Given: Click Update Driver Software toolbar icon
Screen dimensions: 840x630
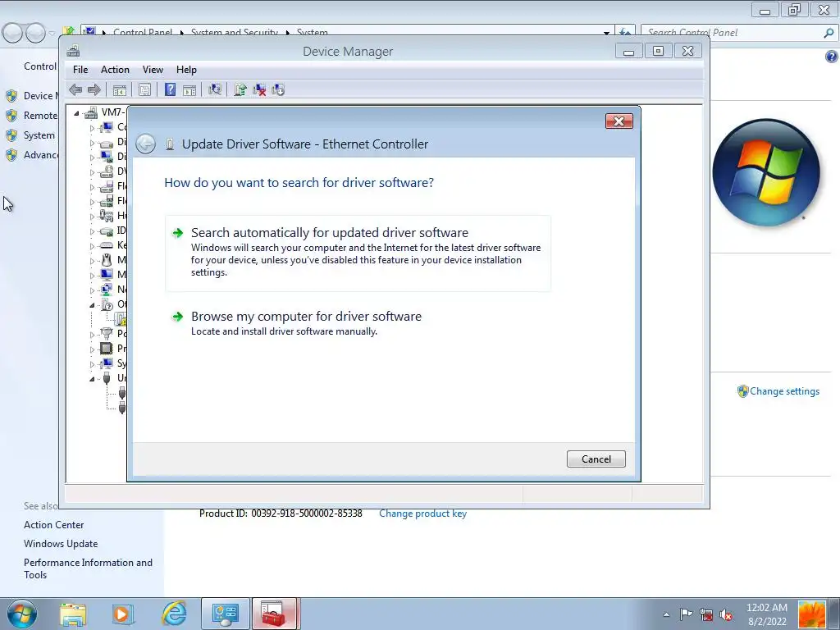Looking at the screenshot, I should click(x=240, y=90).
